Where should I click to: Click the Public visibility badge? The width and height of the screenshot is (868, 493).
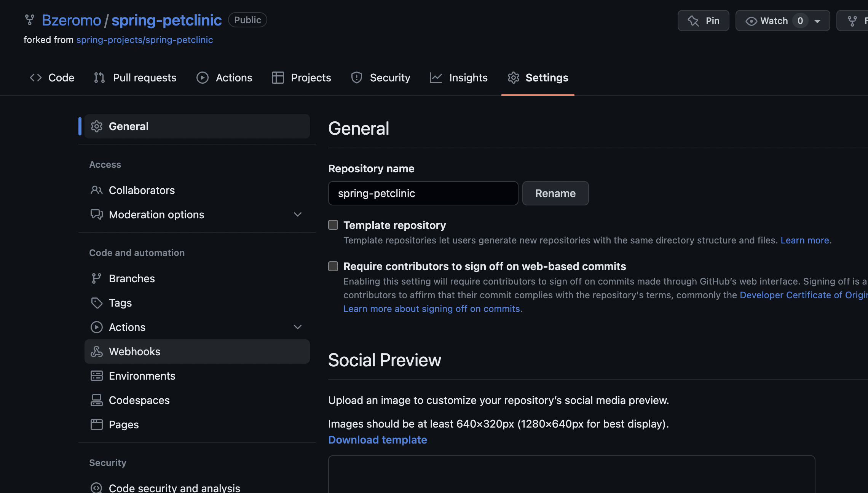pyautogui.click(x=247, y=20)
